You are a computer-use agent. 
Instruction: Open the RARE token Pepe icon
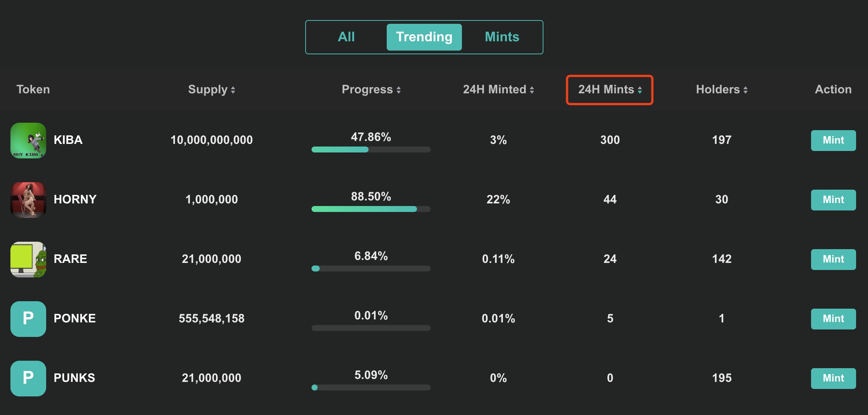pyautogui.click(x=28, y=260)
